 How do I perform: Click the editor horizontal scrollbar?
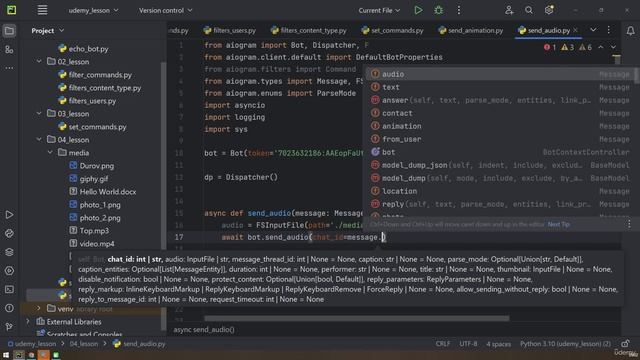[x=356, y=318]
